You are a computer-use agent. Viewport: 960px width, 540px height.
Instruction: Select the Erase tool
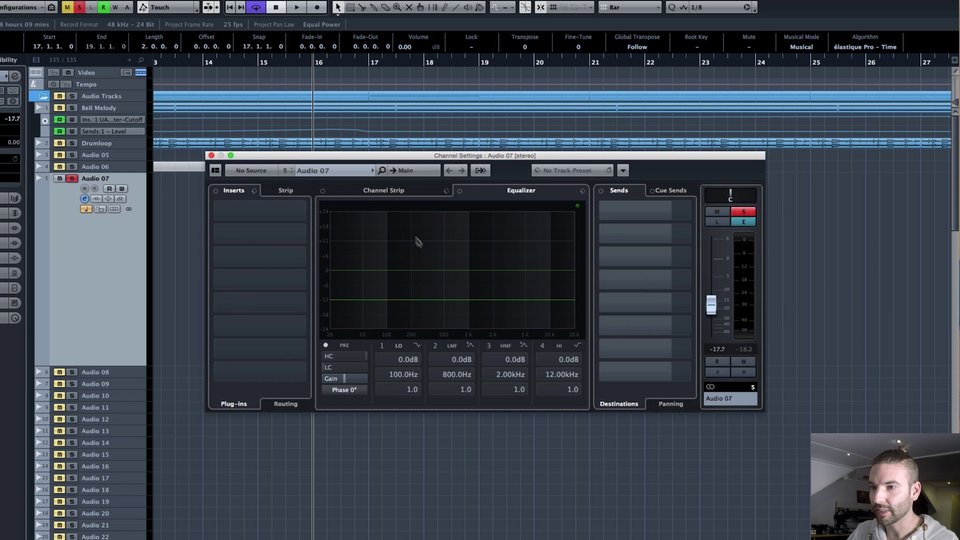[386, 7]
